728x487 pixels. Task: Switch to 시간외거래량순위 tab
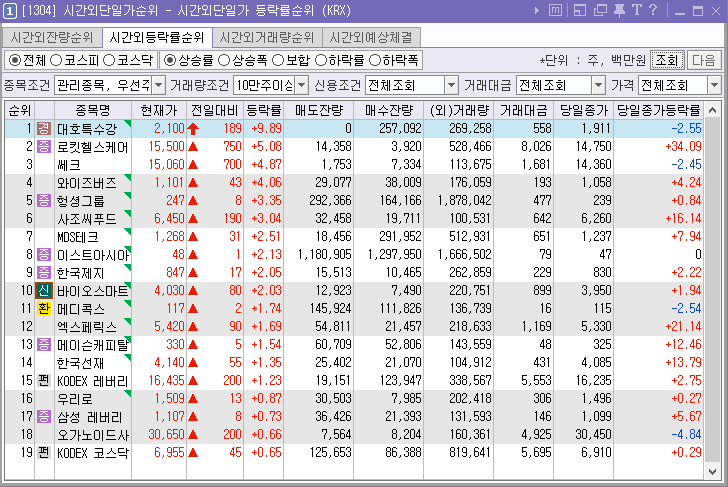[267, 37]
